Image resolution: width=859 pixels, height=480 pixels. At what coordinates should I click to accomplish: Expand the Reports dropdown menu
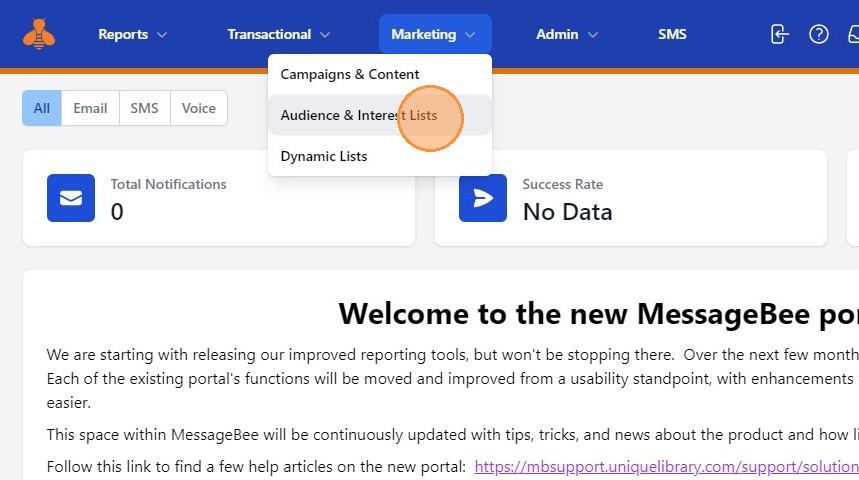132,34
